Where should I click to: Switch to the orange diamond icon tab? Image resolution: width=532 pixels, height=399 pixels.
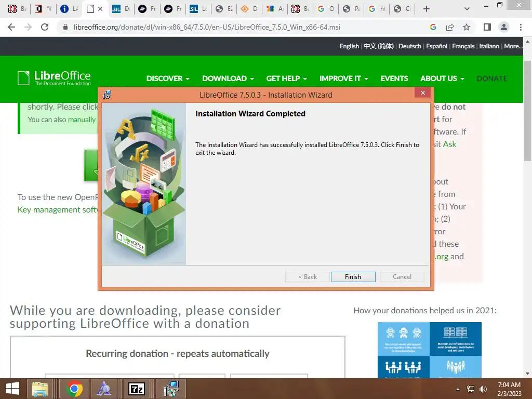pos(249,9)
